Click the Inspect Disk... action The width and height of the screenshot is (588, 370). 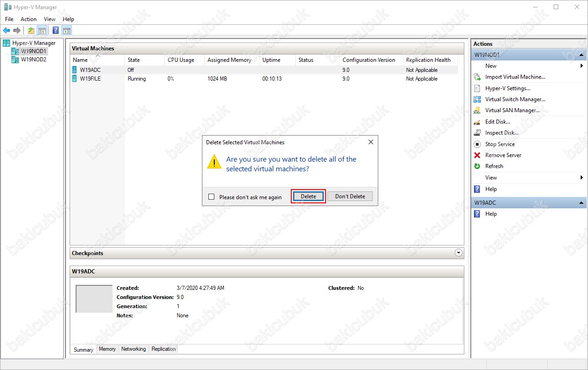coord(502,133)
